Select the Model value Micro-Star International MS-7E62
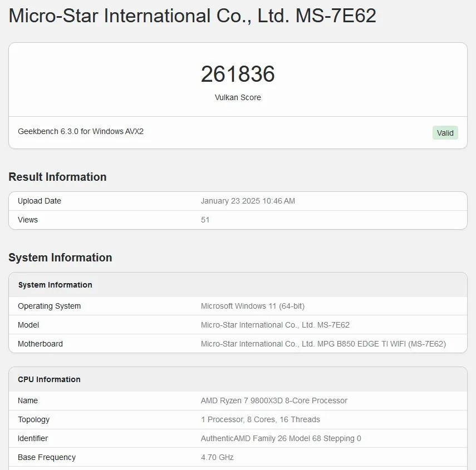Viewport: 476px width, 470px height. [x=275, y=325]
